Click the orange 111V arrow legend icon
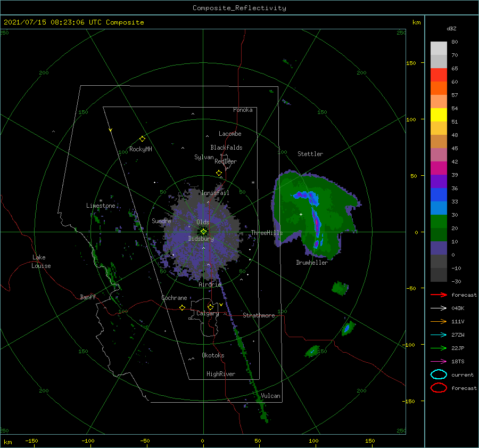479x448 pixels. (x=439, y=321)
